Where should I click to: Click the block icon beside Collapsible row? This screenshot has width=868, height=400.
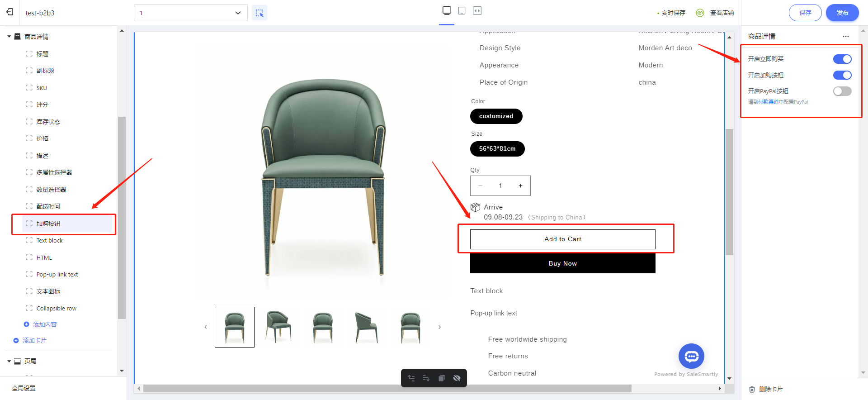pyautogui.click(x=29, y=308)
